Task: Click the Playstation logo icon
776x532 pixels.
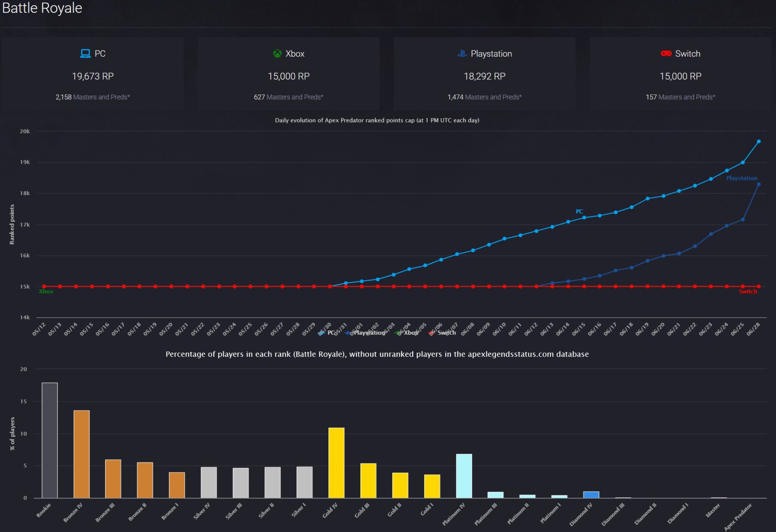Action: [462, 53]
